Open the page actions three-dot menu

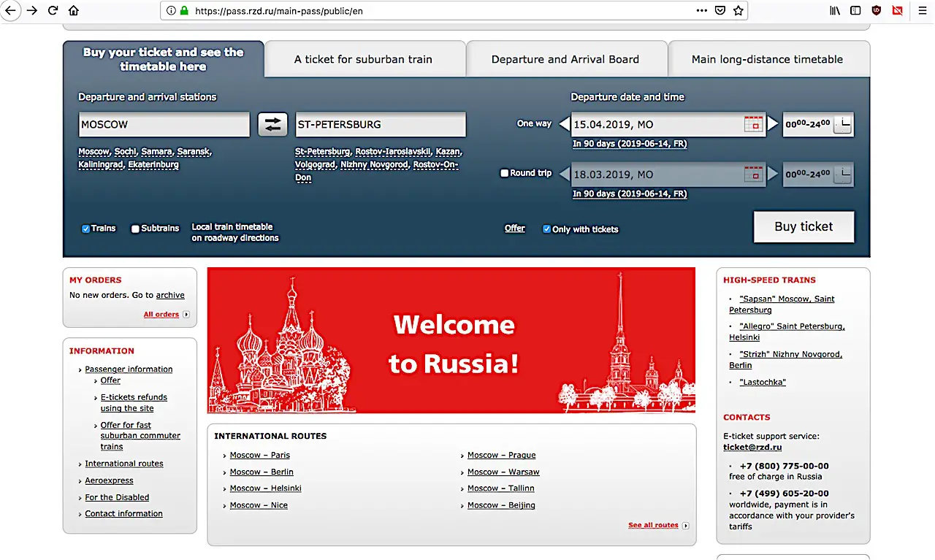[x=702, y=11]
